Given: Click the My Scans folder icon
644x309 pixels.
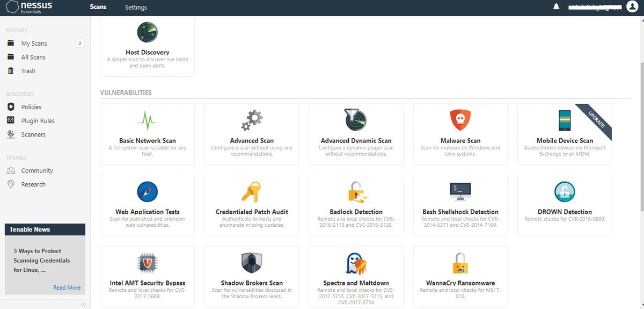Looking at the screenshot, I should click(10, 43).
